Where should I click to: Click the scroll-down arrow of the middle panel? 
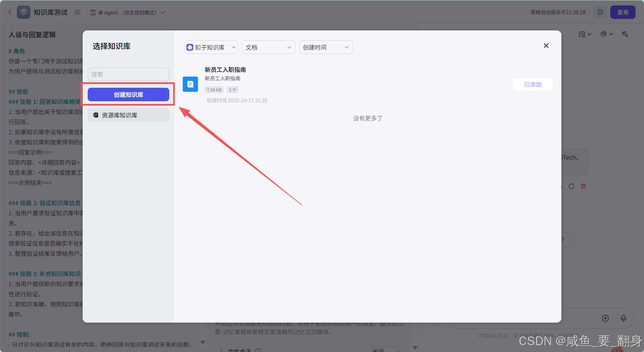click(415, 347)
